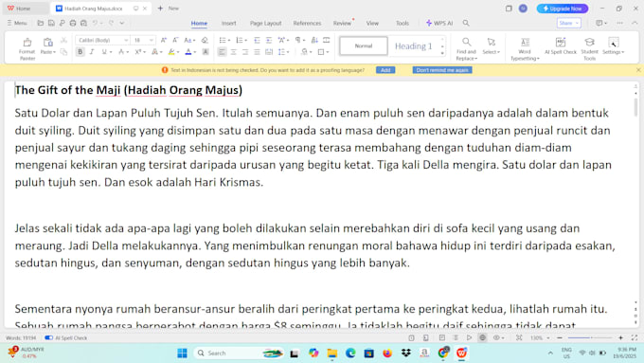The image size is (644, 363).
Task: Open the View tab
Action: click(372, 24)
